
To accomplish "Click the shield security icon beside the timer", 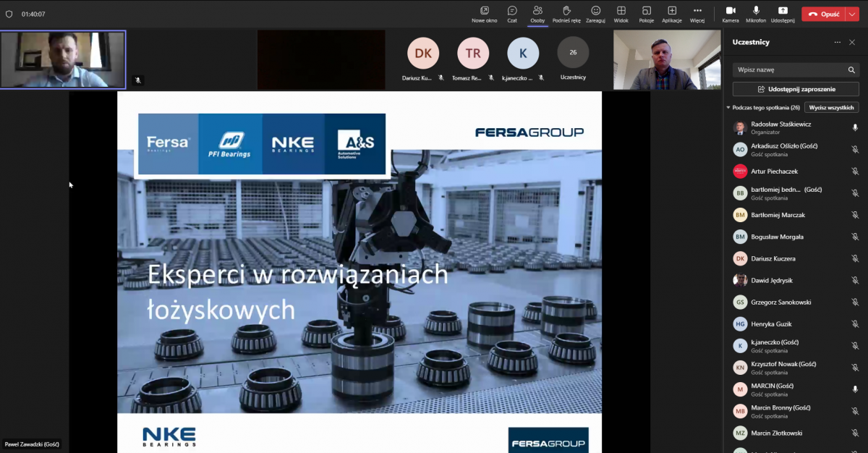I will point(9,14).
